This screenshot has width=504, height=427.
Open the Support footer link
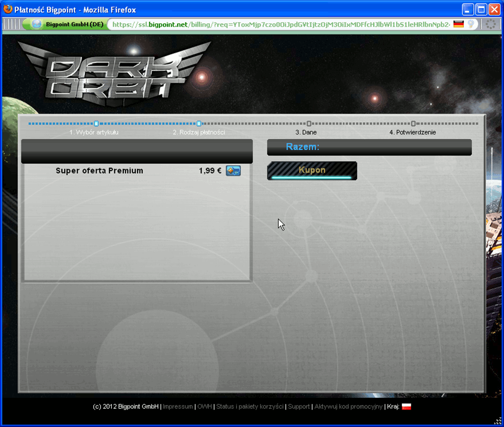[299, 406]
